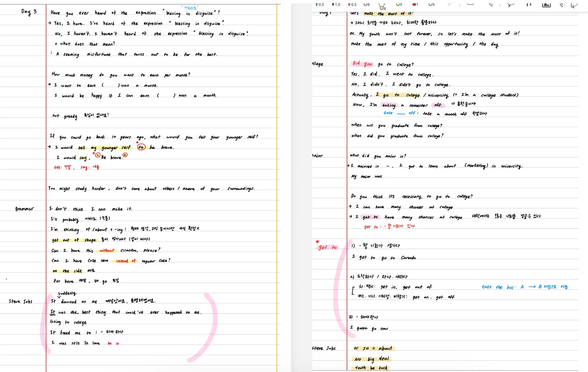Choose the red highlighter size 1
The image size is (588, 372).
415,4
